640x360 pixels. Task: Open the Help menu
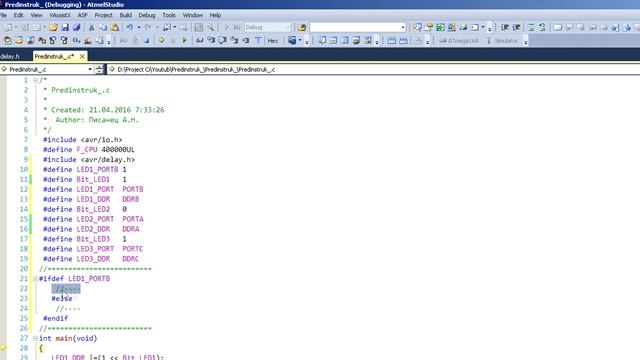point(215,15)
